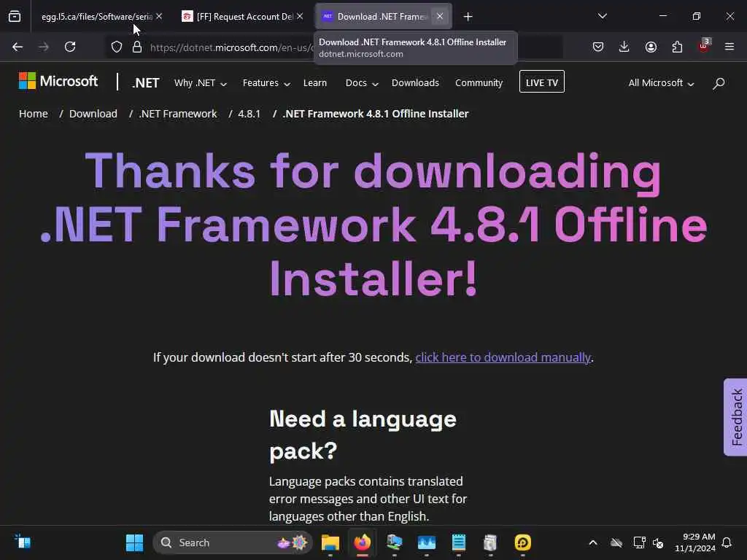Show site security lock information
The width and height of the screenshot is (747, 560).
click(x=137, y=47)
